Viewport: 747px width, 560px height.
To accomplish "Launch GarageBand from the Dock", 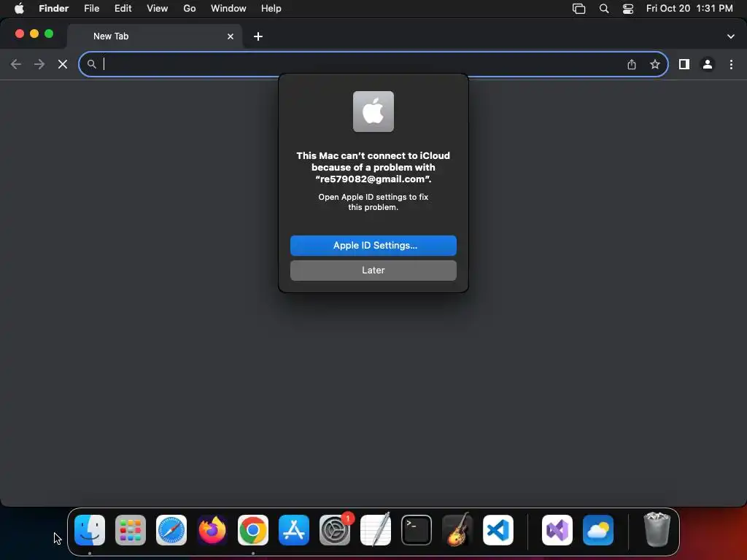I will [x=457, y=530].
